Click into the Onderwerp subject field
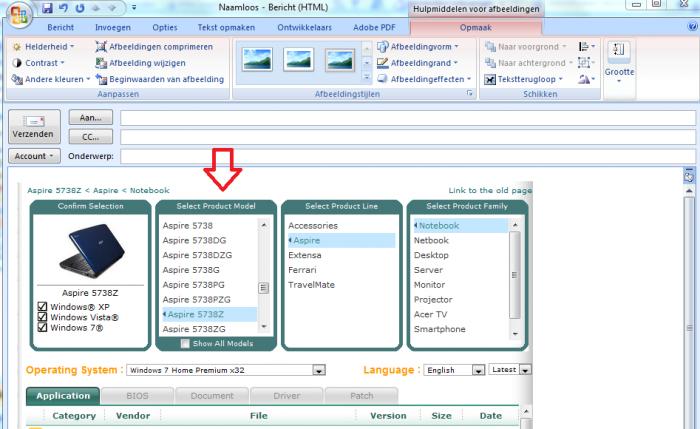 (x=408, y=156)
